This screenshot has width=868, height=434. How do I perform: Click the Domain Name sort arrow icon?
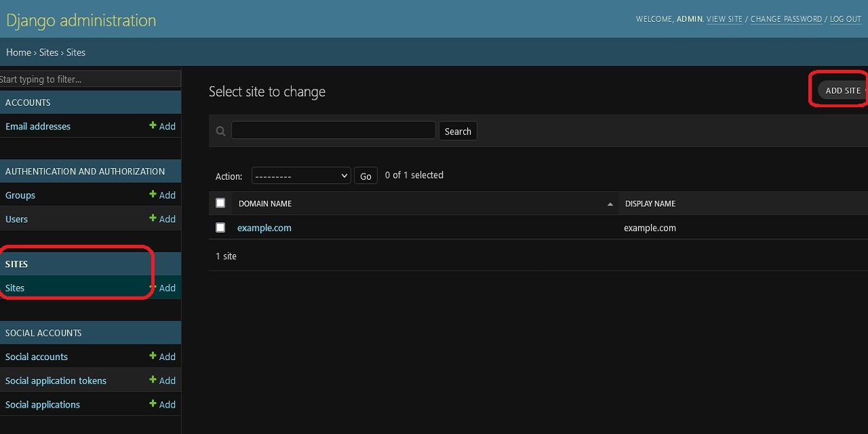pos(610,204)
